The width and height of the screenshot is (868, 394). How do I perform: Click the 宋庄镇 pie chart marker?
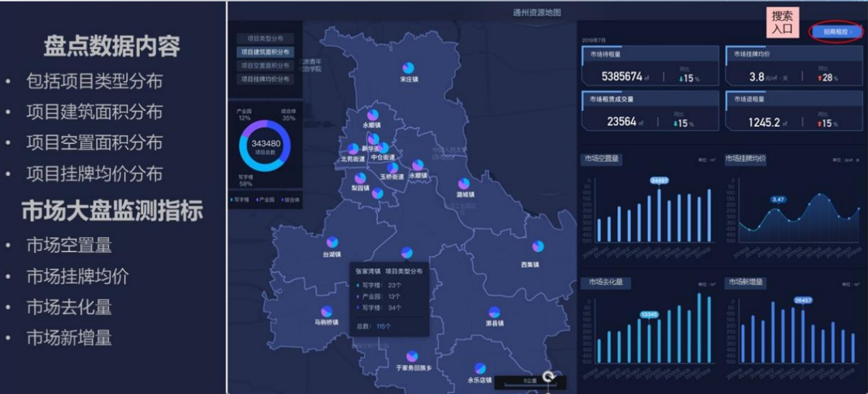coord(409,68)
